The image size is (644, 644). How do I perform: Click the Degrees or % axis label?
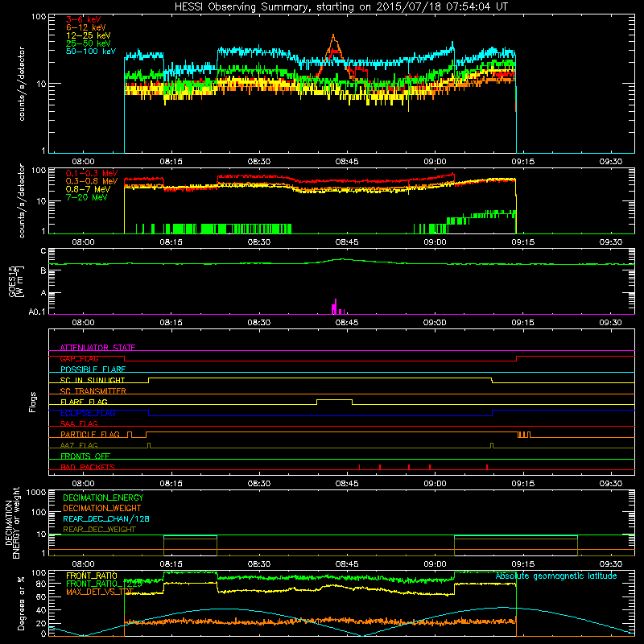point(21,603)
